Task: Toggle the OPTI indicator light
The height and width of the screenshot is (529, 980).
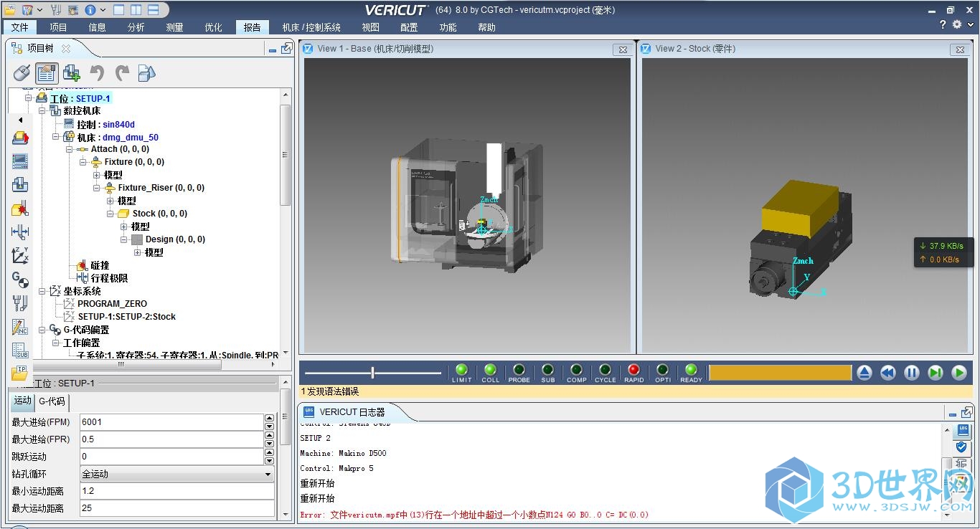Action: (662, 370)
